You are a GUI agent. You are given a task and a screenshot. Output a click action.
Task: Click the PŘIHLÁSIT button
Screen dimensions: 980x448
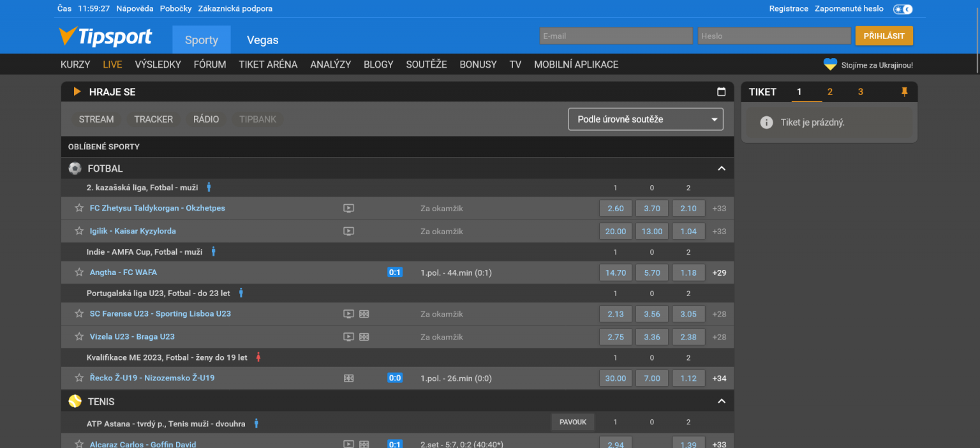coord(884,36)
